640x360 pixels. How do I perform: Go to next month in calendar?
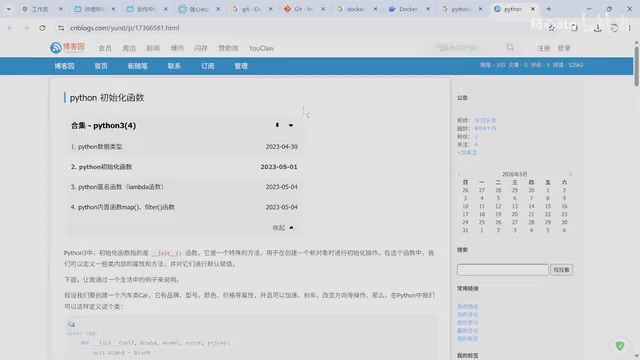tap(570, 174)
